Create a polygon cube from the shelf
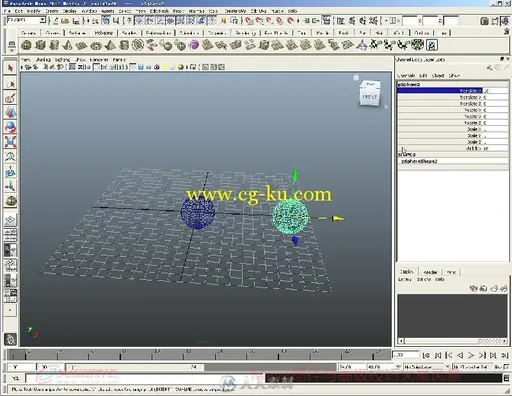512x396 pixels. [x=40, y=45]
